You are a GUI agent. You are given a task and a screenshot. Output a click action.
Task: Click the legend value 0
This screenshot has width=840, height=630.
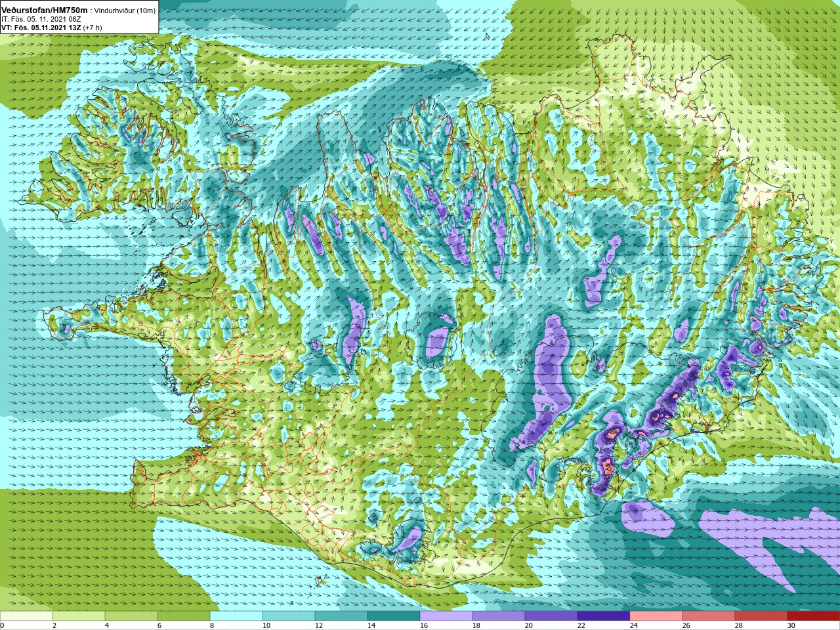click(x=3, y=625)
